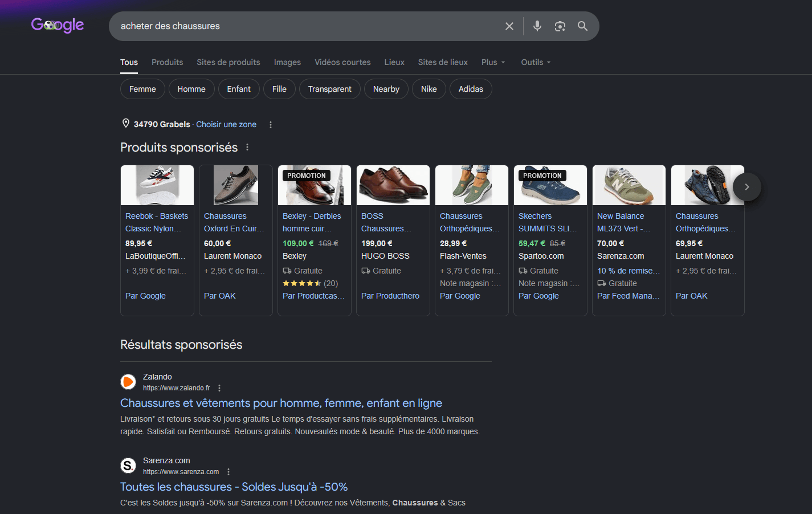
Task: Select the Nike filter chip
Action: (x=429, y=89)
